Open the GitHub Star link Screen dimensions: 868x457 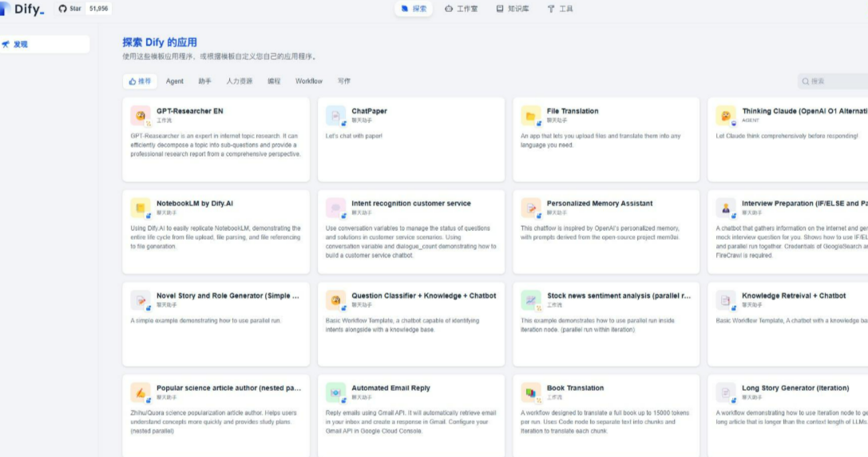pos(69,9)
